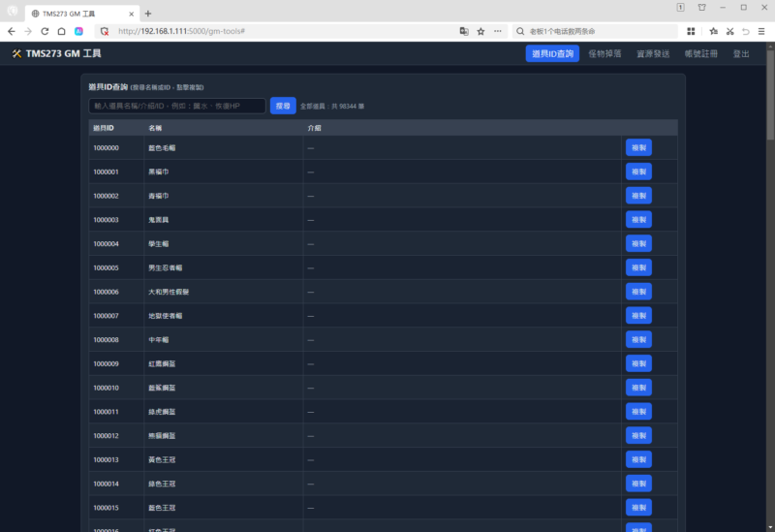
Task: Copy item 1000007 with its 複製 button
Action: 638,316
